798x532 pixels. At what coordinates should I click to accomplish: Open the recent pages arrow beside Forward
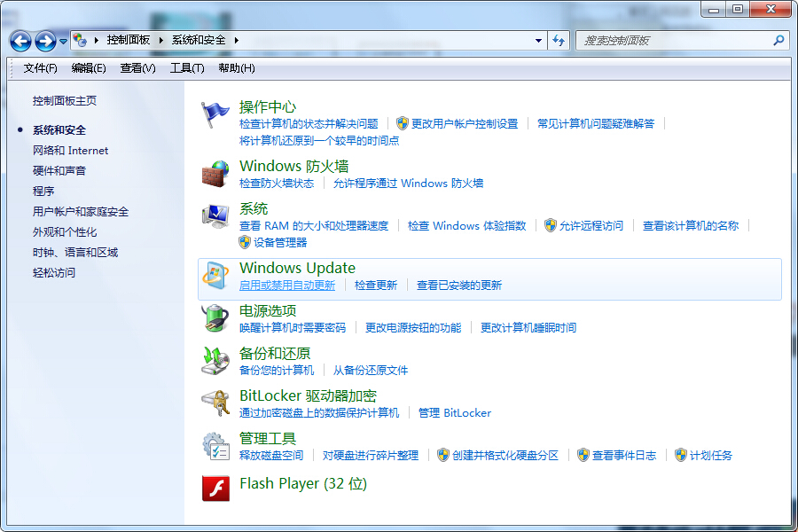(x=63, y=42)
